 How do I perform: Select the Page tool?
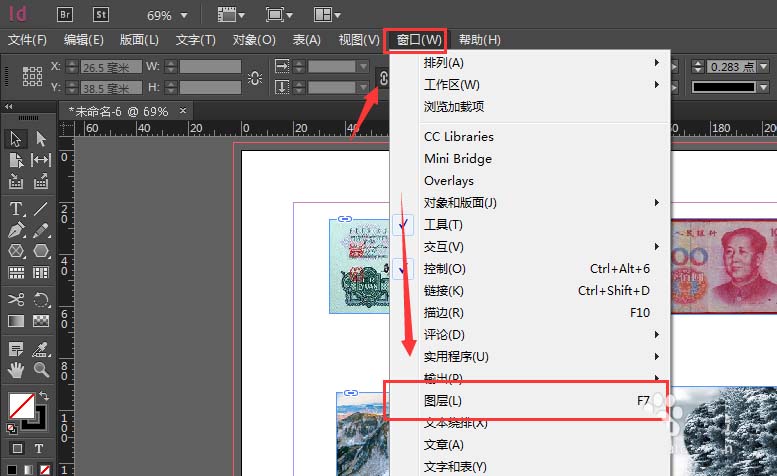[16, 160]
